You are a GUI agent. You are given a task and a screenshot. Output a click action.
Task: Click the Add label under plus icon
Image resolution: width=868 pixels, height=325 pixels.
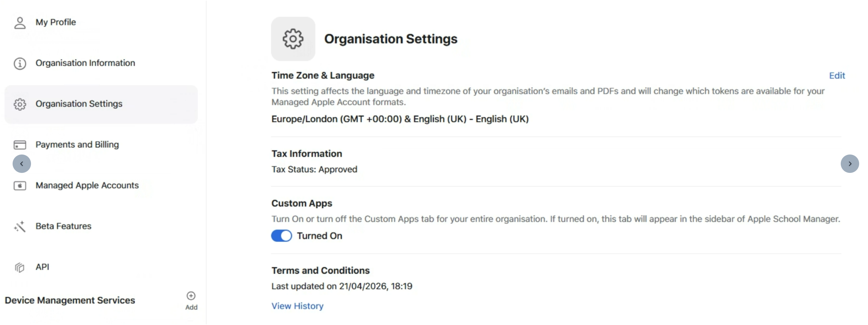coord(191,307)
